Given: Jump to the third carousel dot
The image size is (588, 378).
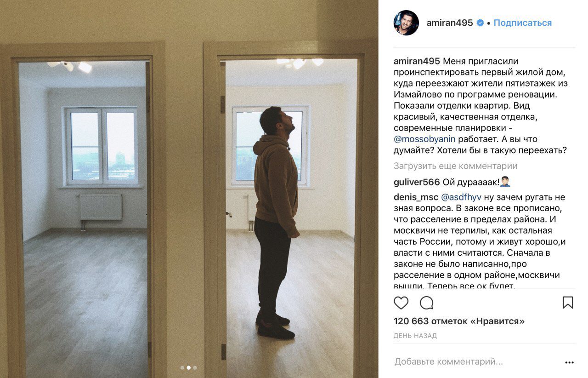Looking at the screenshot, I should (195, 367).
